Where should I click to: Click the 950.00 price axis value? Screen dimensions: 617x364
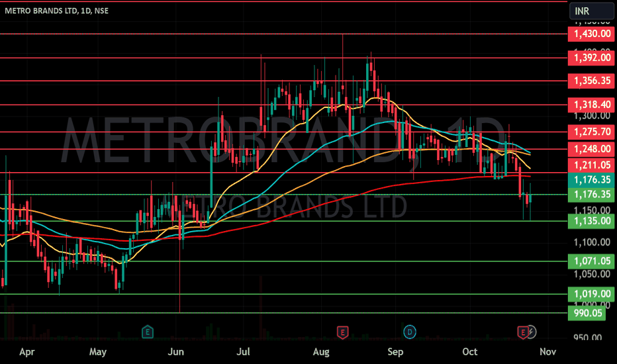click(587, 338)
